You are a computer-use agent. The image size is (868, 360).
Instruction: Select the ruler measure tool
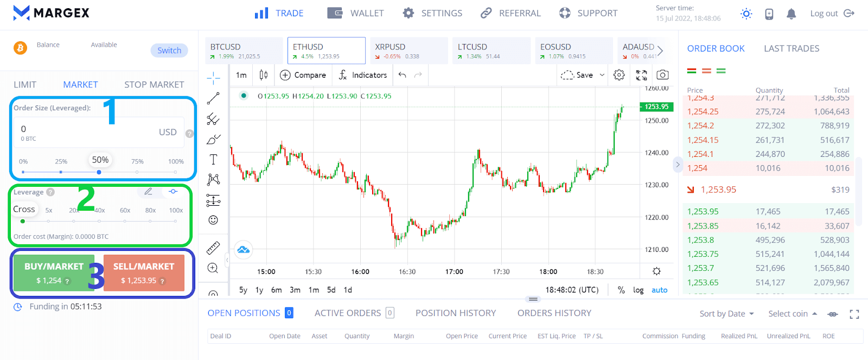[213, 248]
